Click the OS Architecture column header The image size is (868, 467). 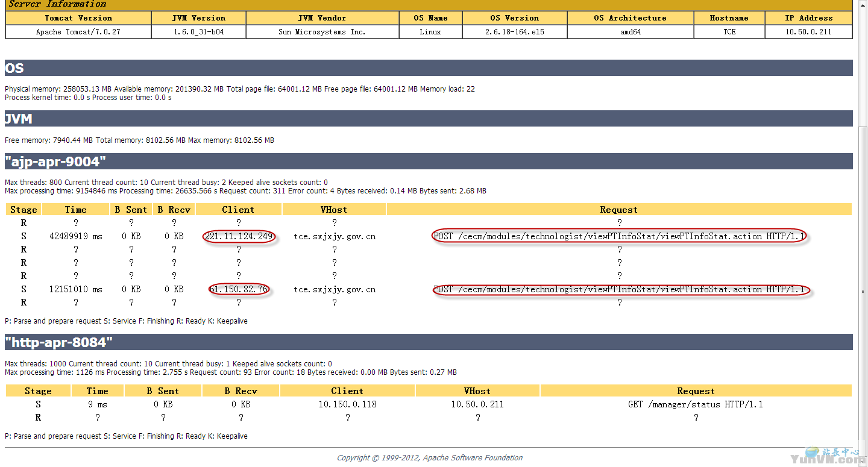coord(630,18)
